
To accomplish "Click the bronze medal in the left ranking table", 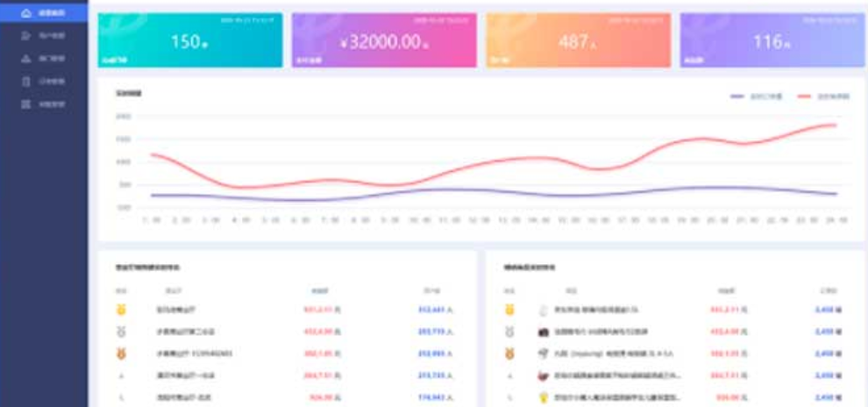I will point(121,354).
